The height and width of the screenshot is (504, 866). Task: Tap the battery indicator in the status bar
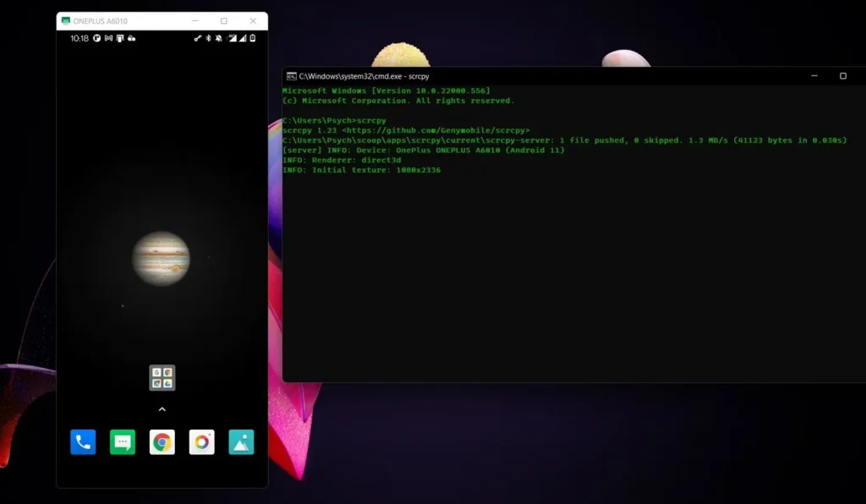(x=252, y=38)
